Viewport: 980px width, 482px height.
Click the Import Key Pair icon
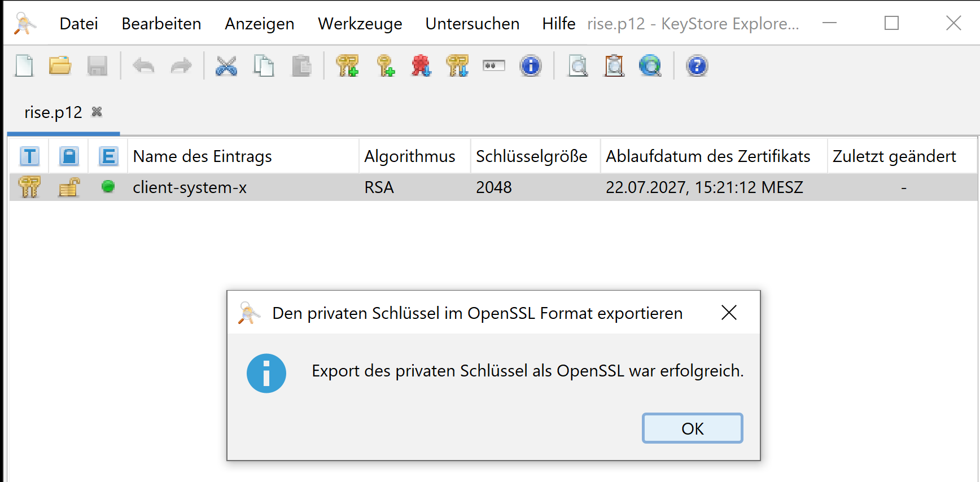[x=457, y=66]
